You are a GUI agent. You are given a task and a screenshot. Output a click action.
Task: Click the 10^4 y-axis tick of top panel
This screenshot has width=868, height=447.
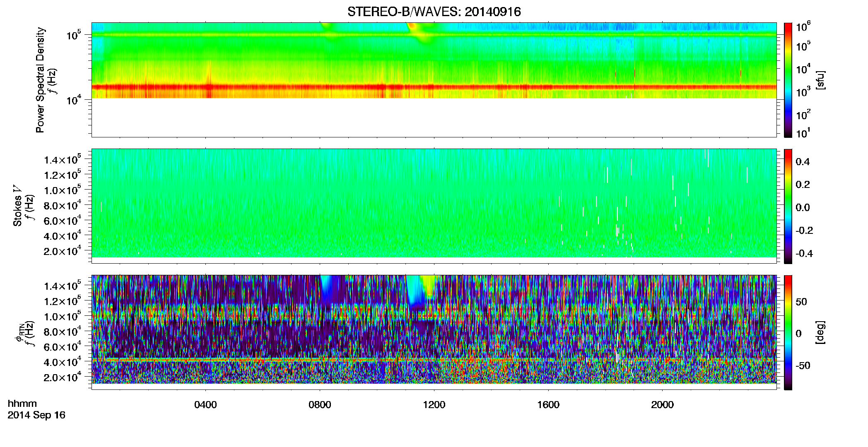(x=74, y=99)
